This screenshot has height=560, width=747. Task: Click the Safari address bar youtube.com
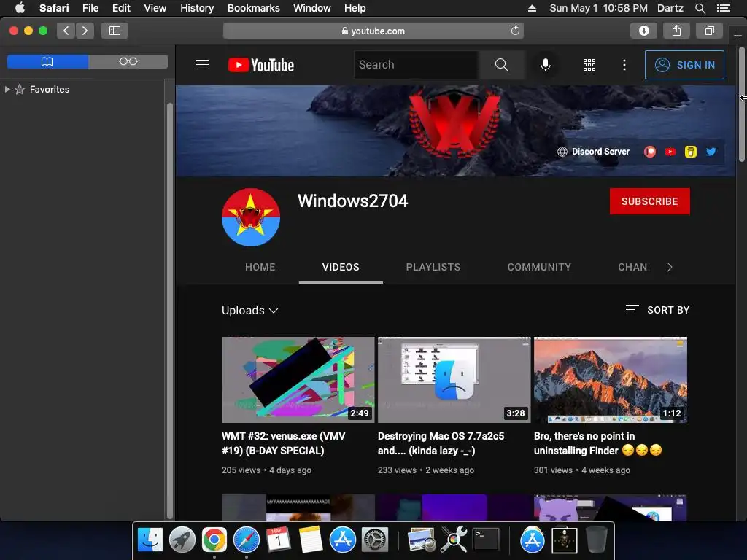pyautogui.click(x=373, y=31)
